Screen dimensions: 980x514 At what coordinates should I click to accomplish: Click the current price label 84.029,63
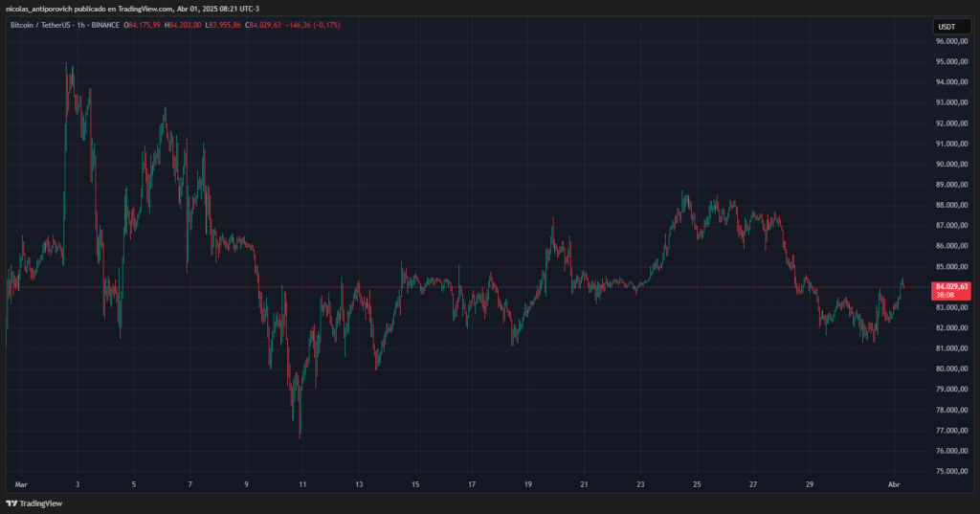951,291
